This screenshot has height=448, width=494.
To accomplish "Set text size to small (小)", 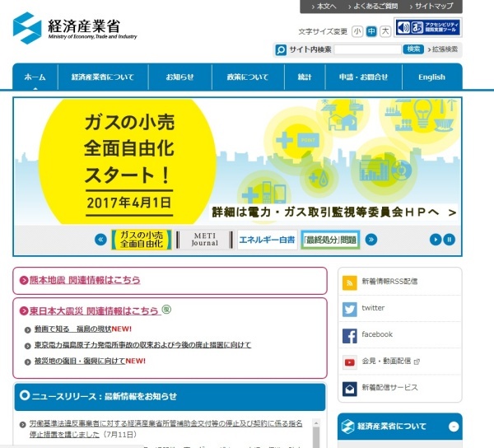I will click(x=357, y=31).
